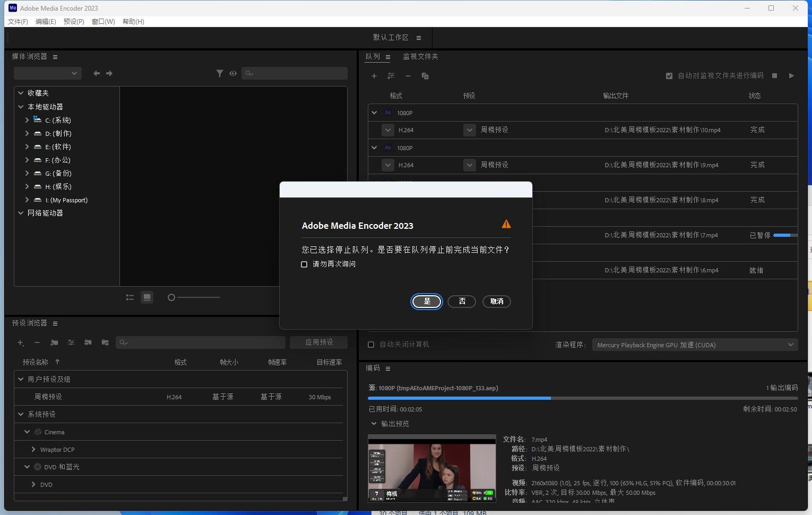
Task: Open the 窗口(W) menu
Action: pos(103,22)
